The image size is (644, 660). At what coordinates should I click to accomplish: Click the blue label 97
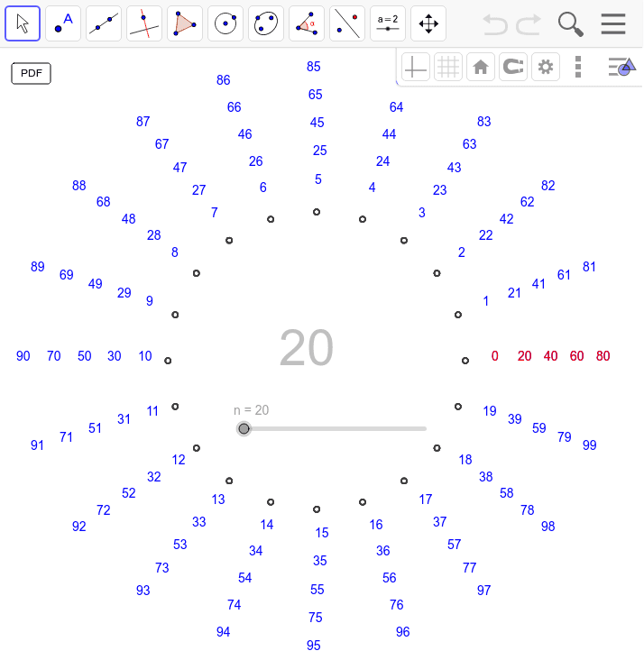(x=484, y=591)
